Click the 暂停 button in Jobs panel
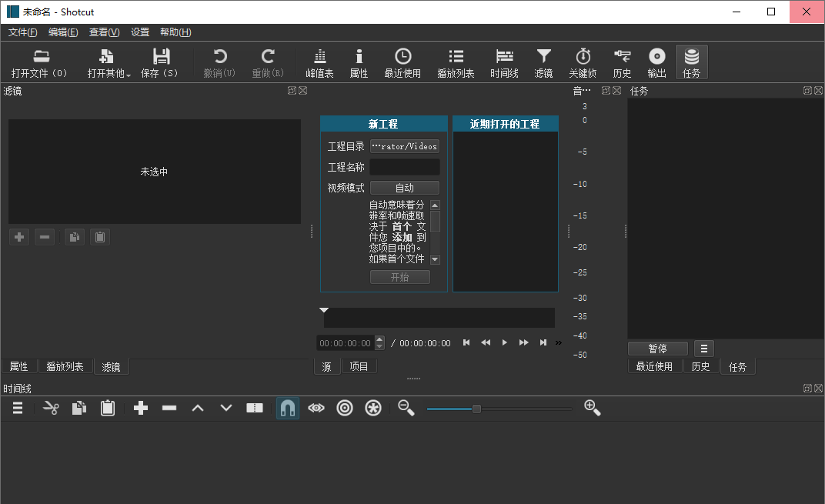Image resolution: width=825 pixels, height=504 pixels. click(657, 349)
